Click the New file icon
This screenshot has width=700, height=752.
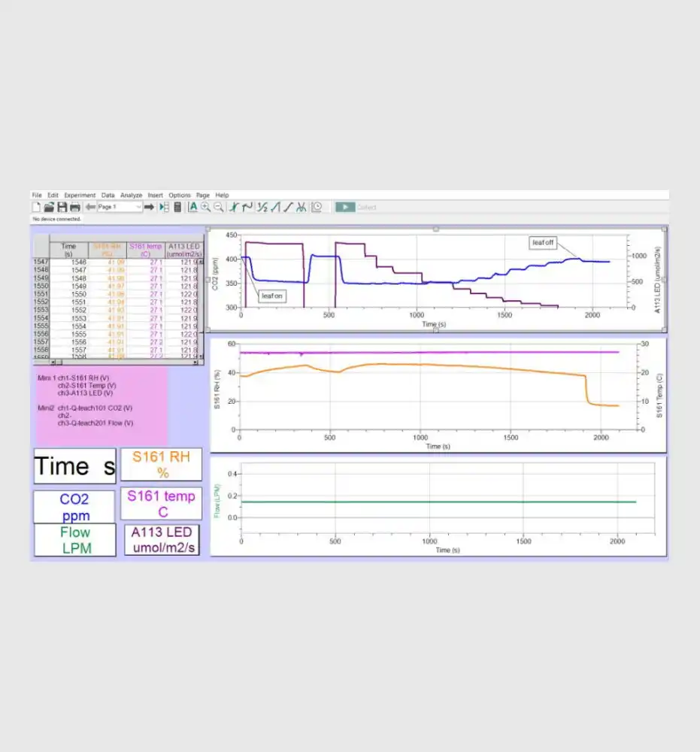pyautogui.click(x=36, y=207)
